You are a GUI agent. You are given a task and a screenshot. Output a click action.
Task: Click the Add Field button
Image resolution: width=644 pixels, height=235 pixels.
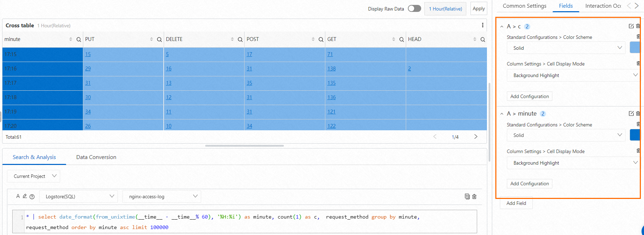click(516, 203)
